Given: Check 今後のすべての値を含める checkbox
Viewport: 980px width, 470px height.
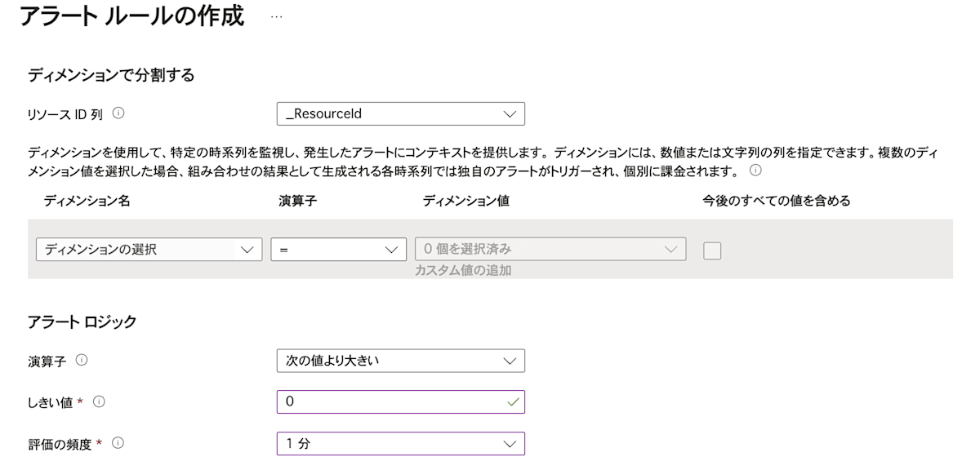Looking at the screenshot, I should tap(712, 251).
